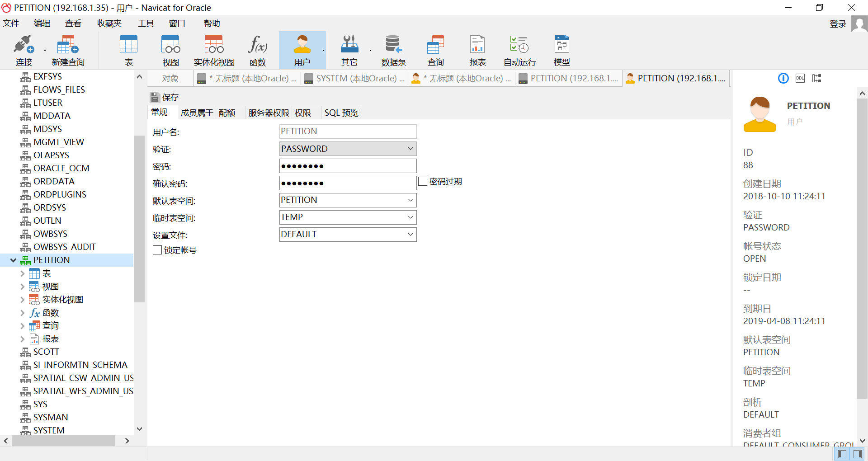Image resolution: width=868 pixels, height=461 pixels.
Task: Toggle the 锁定帐号 checkbox
Action: (157, 250)
